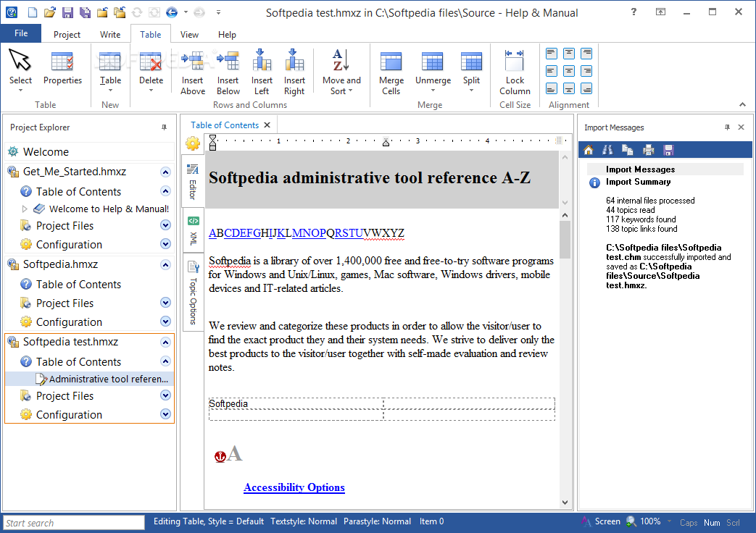756x533 pixels.
Task: Align cell content middle left
Action: [552, 71]
